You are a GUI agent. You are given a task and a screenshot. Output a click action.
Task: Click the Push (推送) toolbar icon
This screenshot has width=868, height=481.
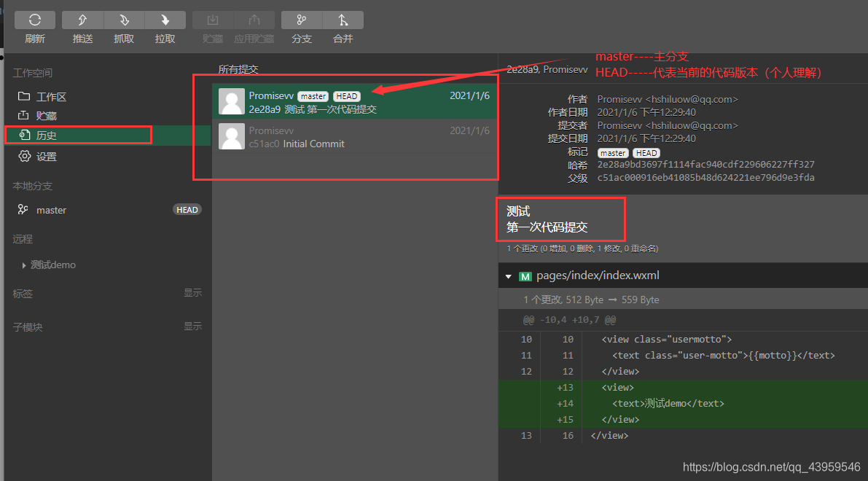[82, 20]
